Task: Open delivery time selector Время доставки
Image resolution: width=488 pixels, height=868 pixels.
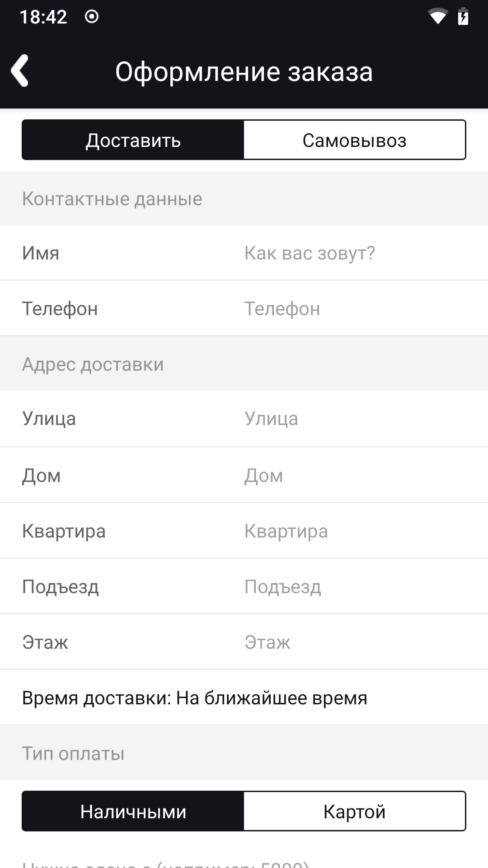Action: [x=194, y=698]
